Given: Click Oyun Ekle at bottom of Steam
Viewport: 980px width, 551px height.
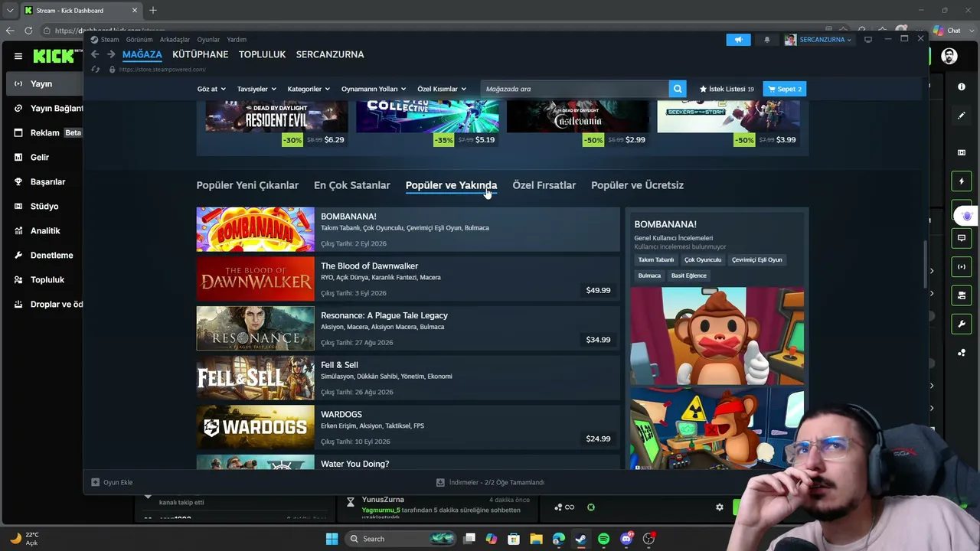Looking at the screenshot, I should 112,482.
